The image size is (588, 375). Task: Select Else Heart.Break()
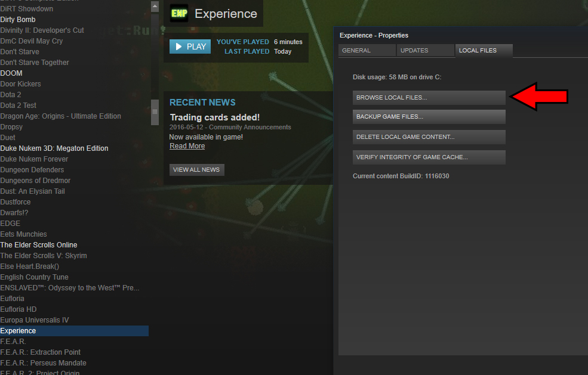tap(30, 266)
